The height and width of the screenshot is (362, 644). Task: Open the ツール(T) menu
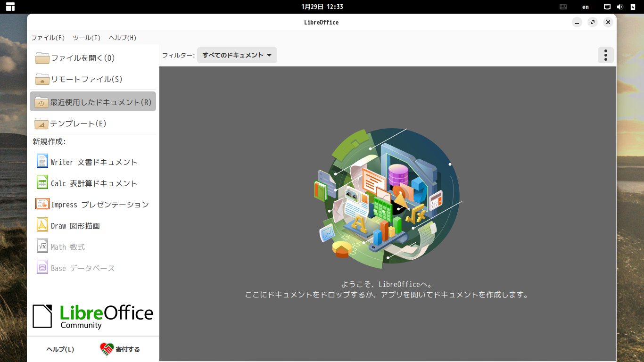(87, 38)
